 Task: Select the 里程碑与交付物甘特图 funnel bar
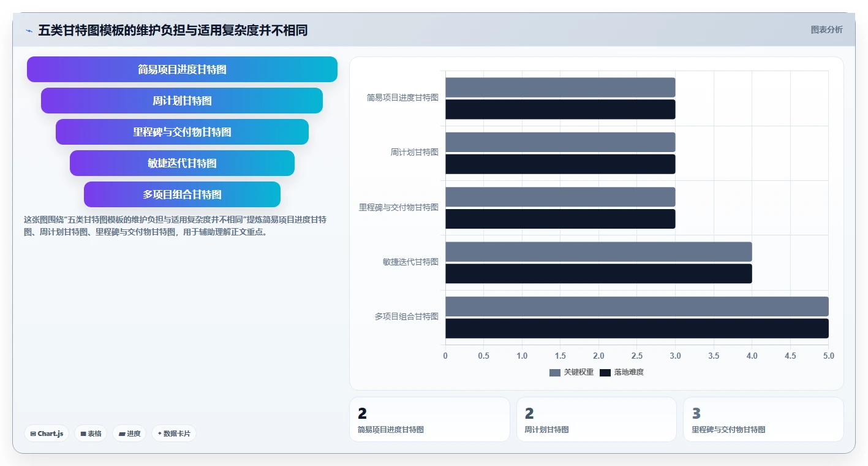click(182, 132)
